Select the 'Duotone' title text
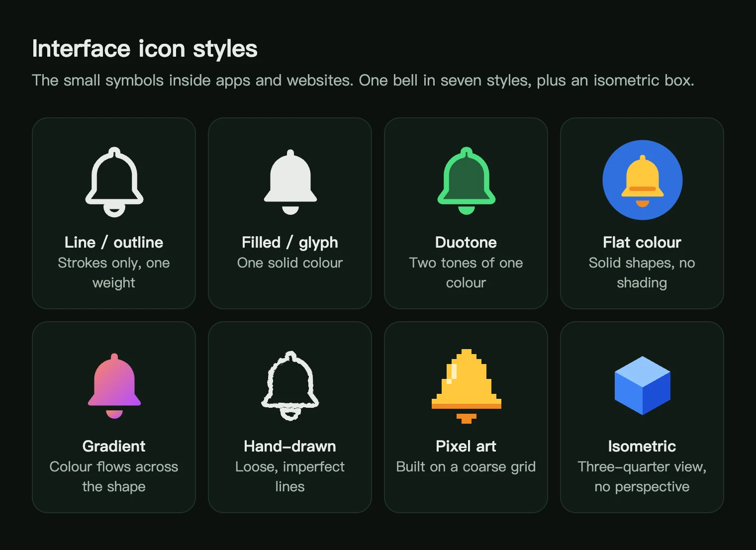 pos(466,242)
